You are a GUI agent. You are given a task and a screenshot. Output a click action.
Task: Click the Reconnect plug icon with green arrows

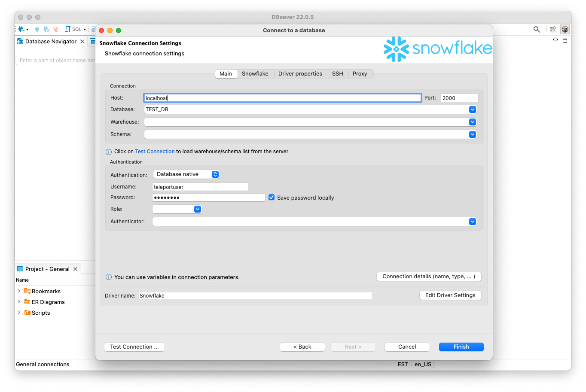(46, 29)
